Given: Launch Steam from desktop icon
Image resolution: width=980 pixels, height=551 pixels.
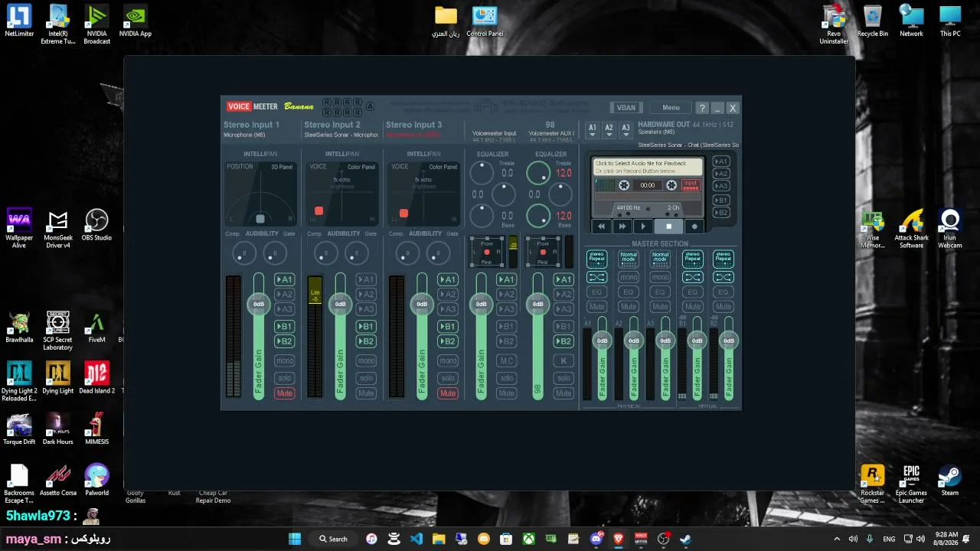Looking at the screenshot, I should pyautogui.click(x=950, y=480).
